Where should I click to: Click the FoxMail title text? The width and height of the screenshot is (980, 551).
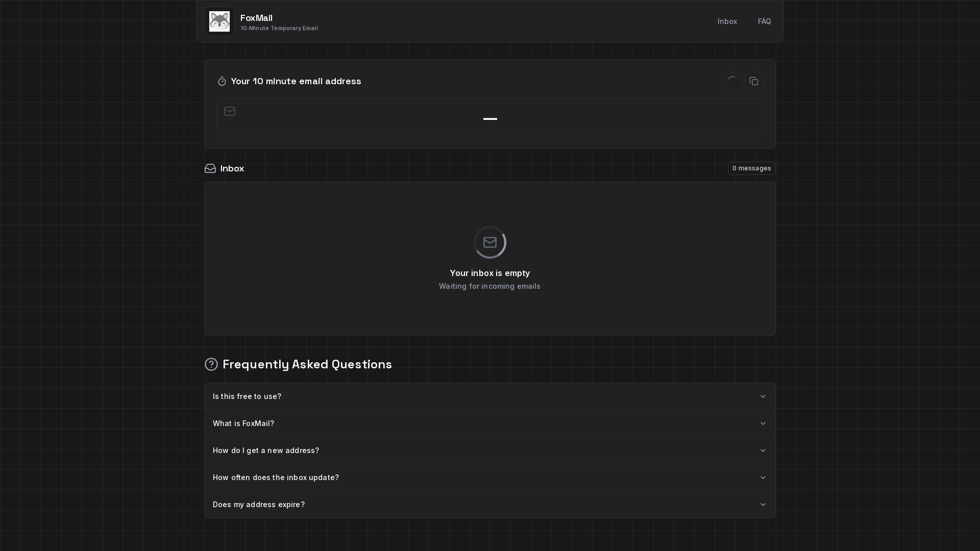click(x=256, y=18)
